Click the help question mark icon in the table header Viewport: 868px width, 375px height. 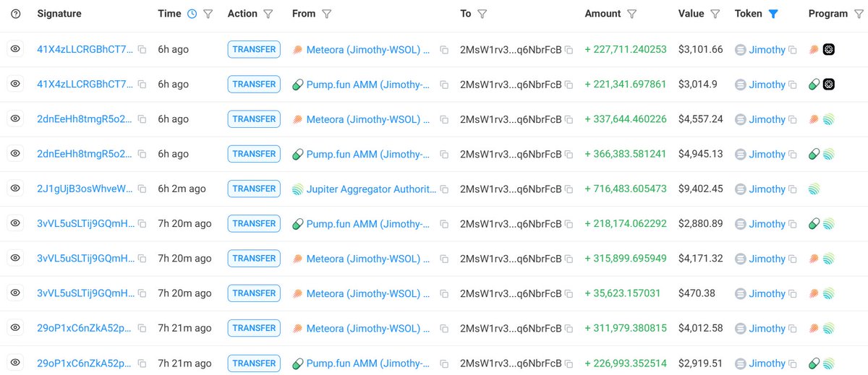tap(16, 14)
